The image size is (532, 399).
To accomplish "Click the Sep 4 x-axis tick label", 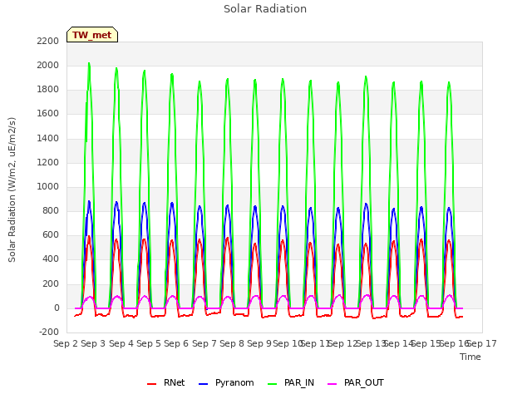I will (121, 343).
